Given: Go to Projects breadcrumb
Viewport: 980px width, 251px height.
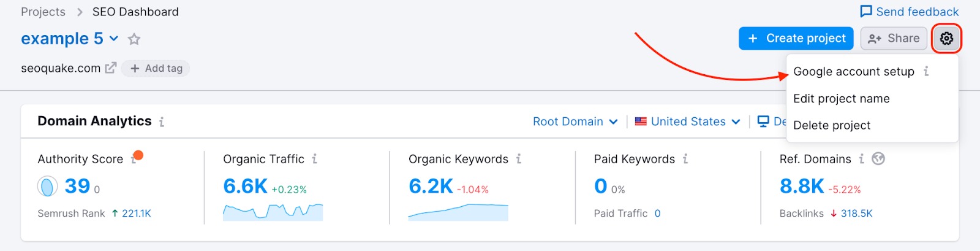Looking at the screenshot, I should 43,12.
